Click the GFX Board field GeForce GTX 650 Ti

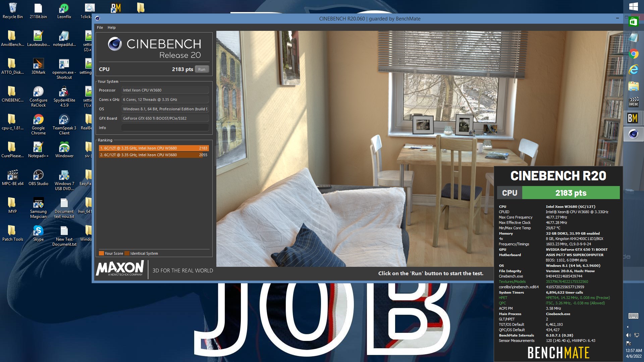165,118
